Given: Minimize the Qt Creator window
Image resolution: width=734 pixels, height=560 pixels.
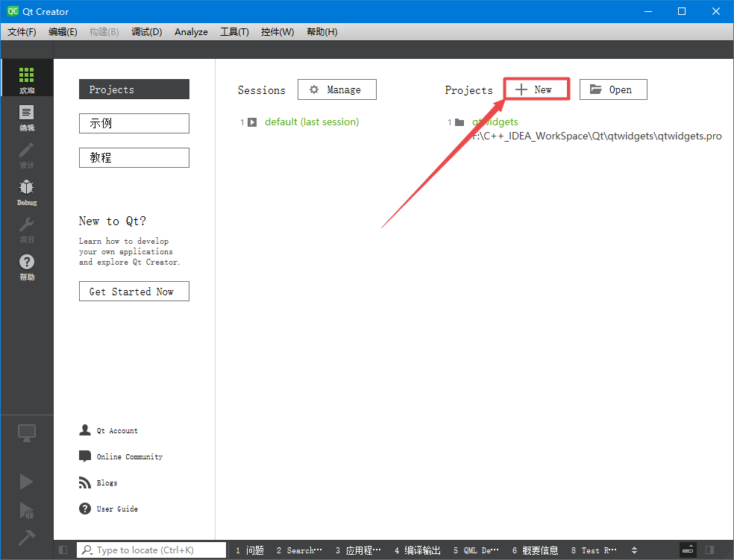Looking at the screenshot, I should pos(648,11).
